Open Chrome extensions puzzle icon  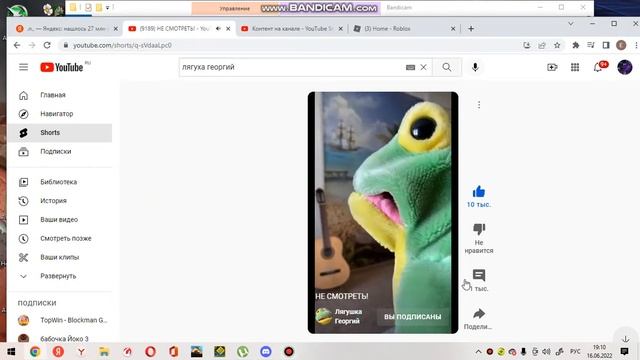click(576, 45)
